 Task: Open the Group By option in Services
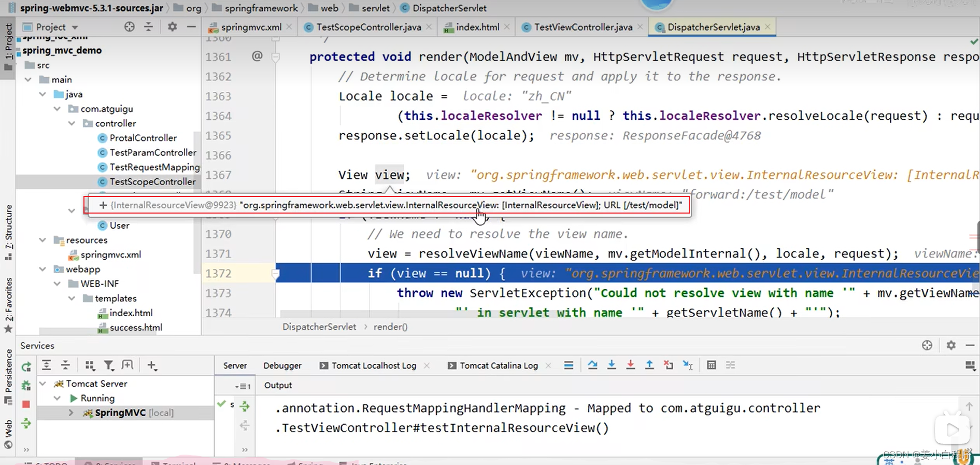coord(90,365)
